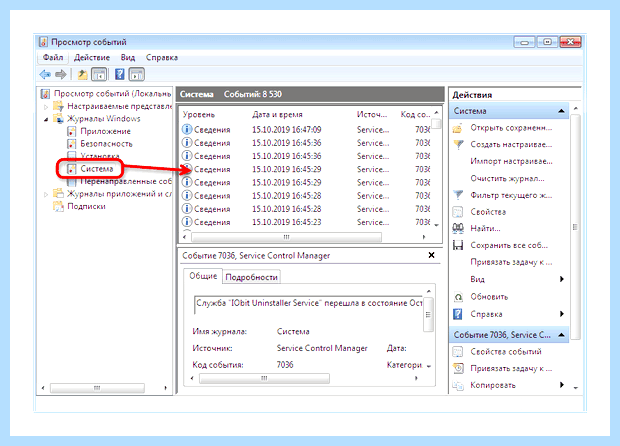Toggle the action pane toolbar icon
This screenshot has height=446, width=620.
(136, 74)
